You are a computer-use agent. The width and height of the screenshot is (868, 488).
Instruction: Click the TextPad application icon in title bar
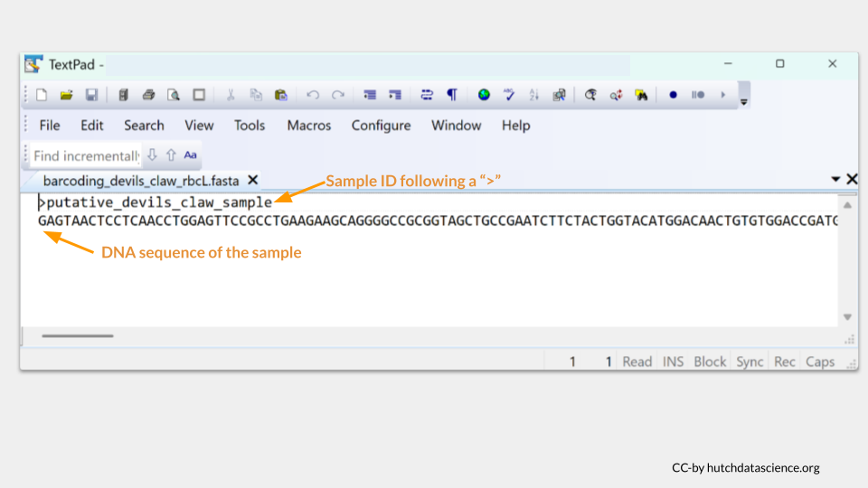pyautogui.click(x=33, y=64)
